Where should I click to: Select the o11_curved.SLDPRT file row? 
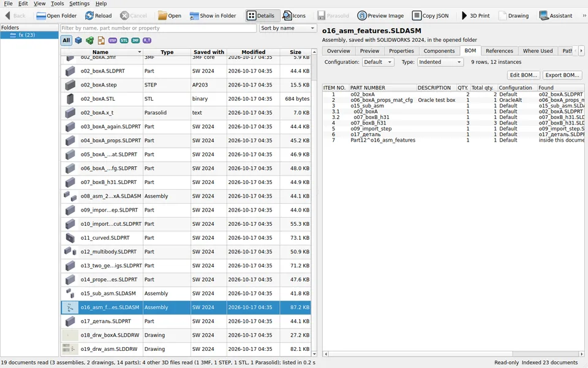[x=186, y=238]
